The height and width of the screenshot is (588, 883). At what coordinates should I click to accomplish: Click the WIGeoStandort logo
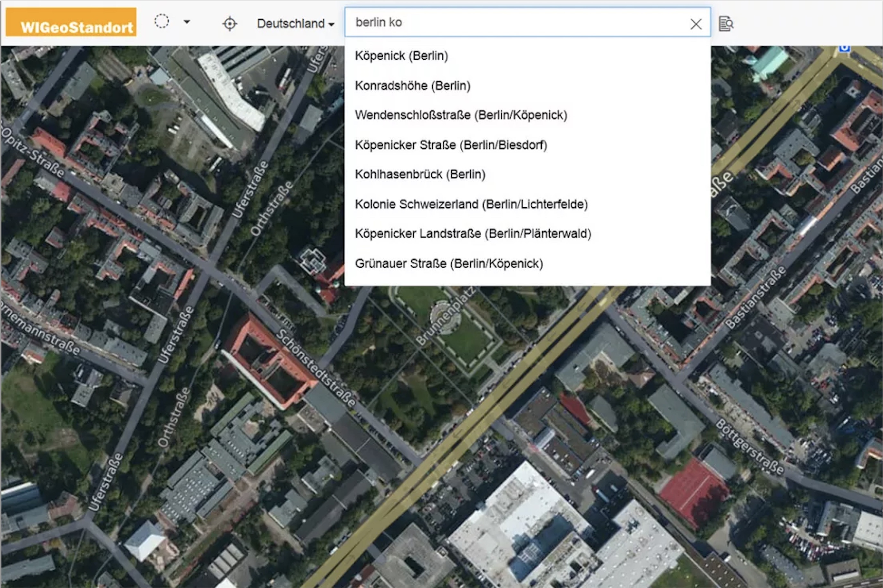pyautogui.click(x=71, y=22)
